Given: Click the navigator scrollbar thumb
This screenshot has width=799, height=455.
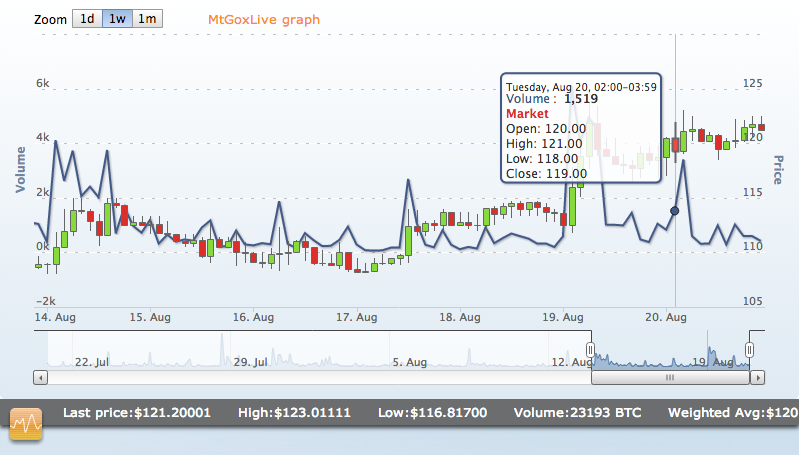Looking at the screenshot, I should [x=670, y=378].
